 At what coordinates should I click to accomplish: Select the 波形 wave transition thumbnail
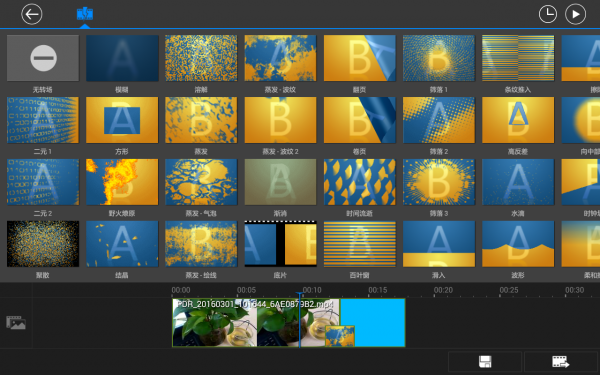click(x=518, y=244)
